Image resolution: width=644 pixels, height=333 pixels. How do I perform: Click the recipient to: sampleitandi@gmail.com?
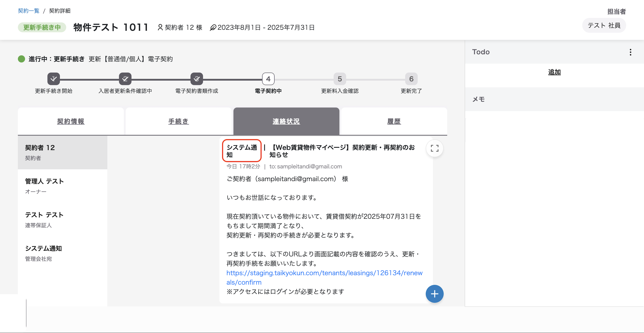click(x=306, y=166)
